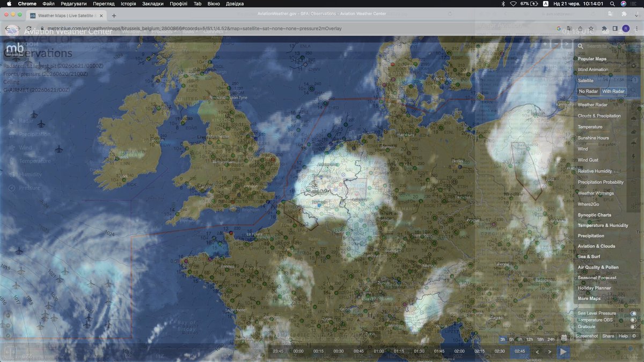Open Spotlight search in the menu bar

pos(612,4)
